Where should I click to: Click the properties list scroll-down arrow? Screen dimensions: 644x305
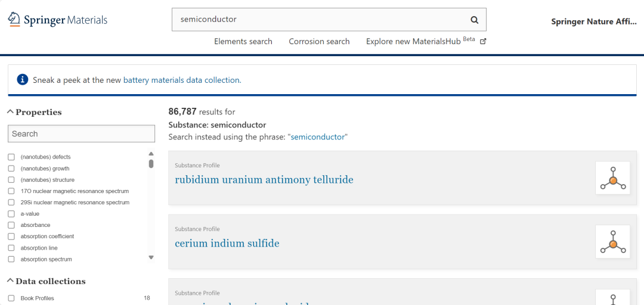click(x=151, y=257)
